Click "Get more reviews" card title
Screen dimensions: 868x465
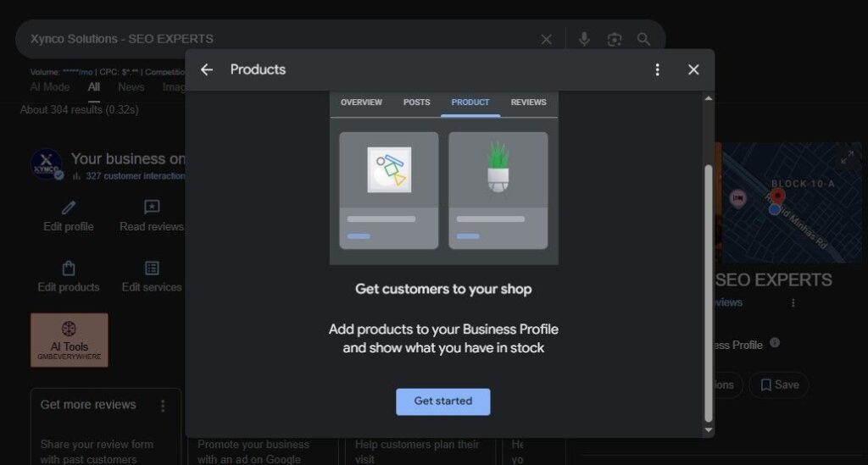click(88, 405)
